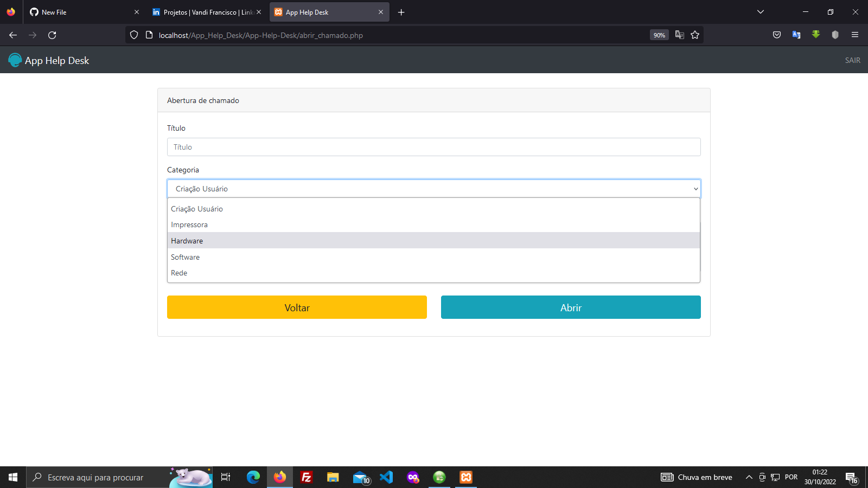868x488 pixels.
Task: Open Visual Studio Code from the taskbar
Action: [x=386, y=477]
